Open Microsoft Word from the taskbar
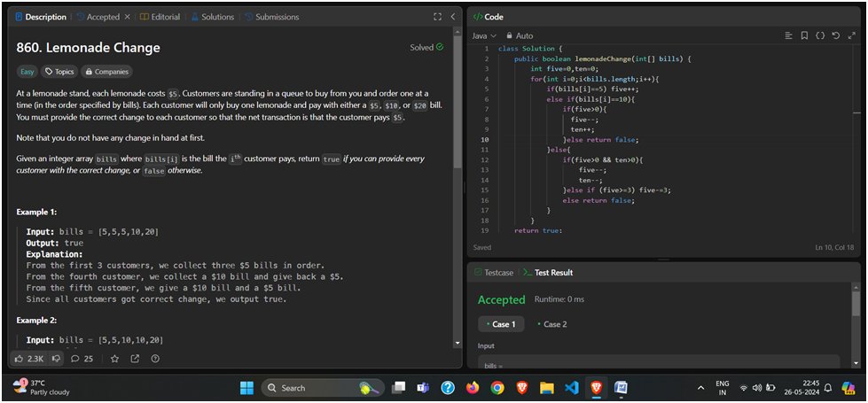The height and width of the screenshot is (403, 868). click(622, 388)
